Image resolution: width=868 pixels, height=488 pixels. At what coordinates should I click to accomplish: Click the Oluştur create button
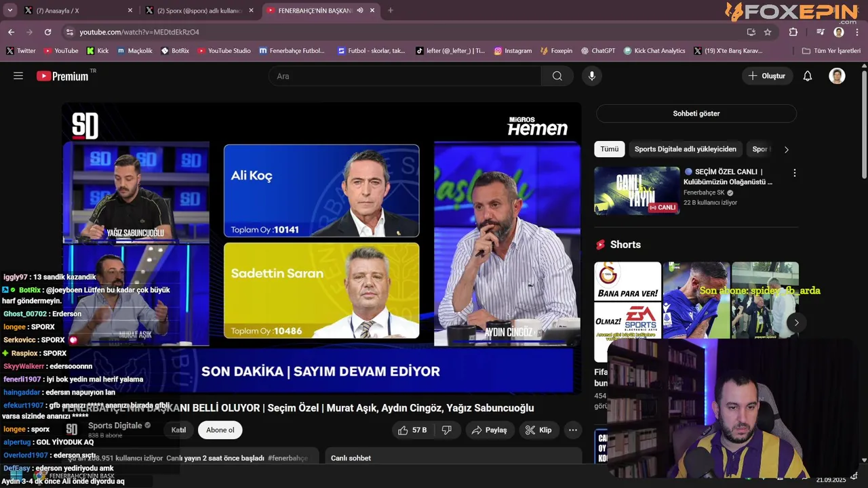[767, 76]
